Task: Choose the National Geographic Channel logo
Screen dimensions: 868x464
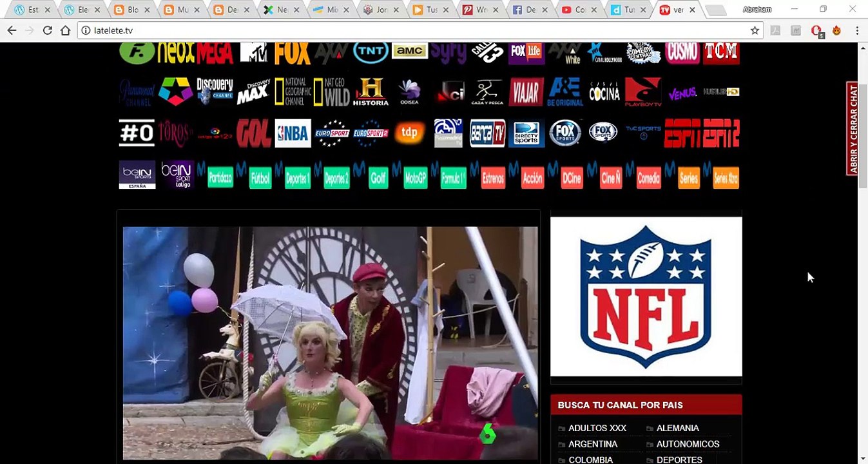Action: pyautogui.click(x=293, y=92)
